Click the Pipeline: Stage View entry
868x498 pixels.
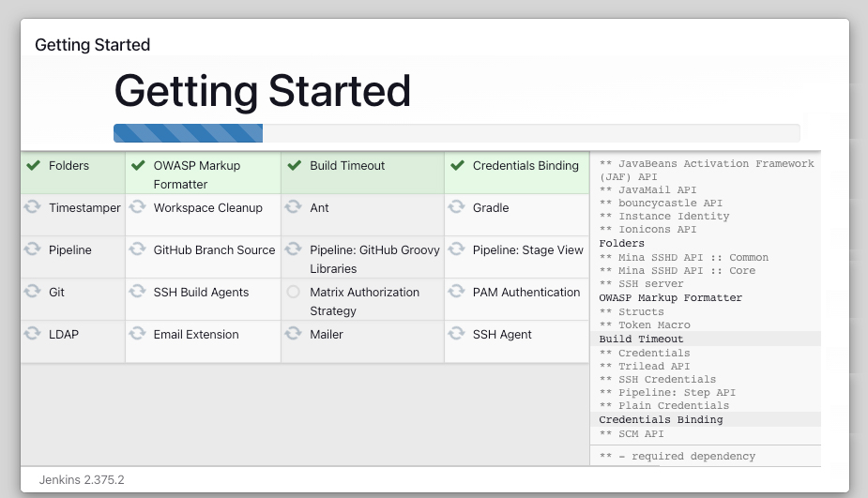(x=527, y=250)
